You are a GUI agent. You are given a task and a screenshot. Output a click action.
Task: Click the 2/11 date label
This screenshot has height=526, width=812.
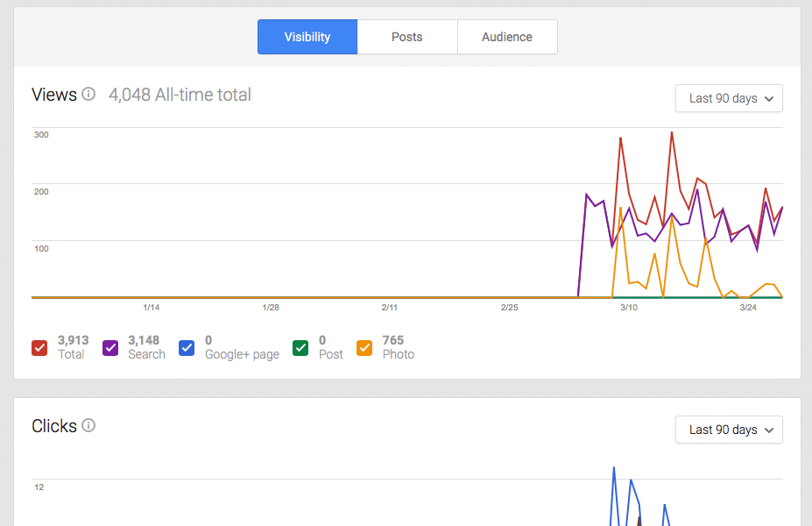click(390, 308)
